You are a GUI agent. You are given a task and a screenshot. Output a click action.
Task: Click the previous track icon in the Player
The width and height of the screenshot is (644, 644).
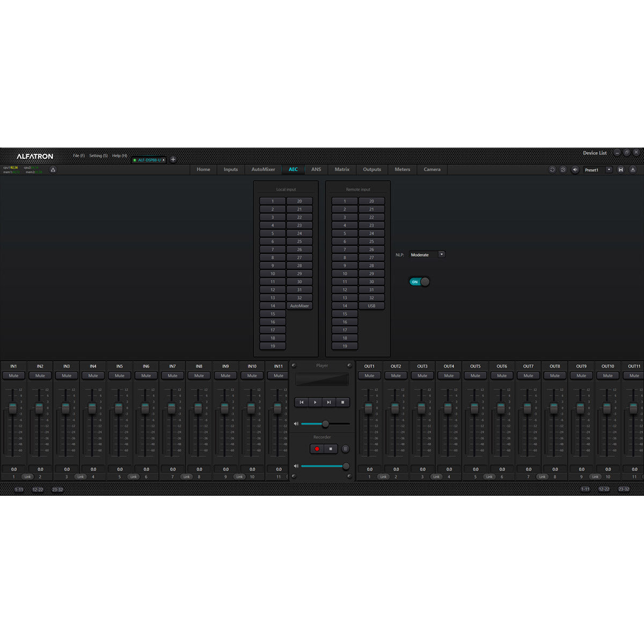pyautogui.click(x=302, y=402)
